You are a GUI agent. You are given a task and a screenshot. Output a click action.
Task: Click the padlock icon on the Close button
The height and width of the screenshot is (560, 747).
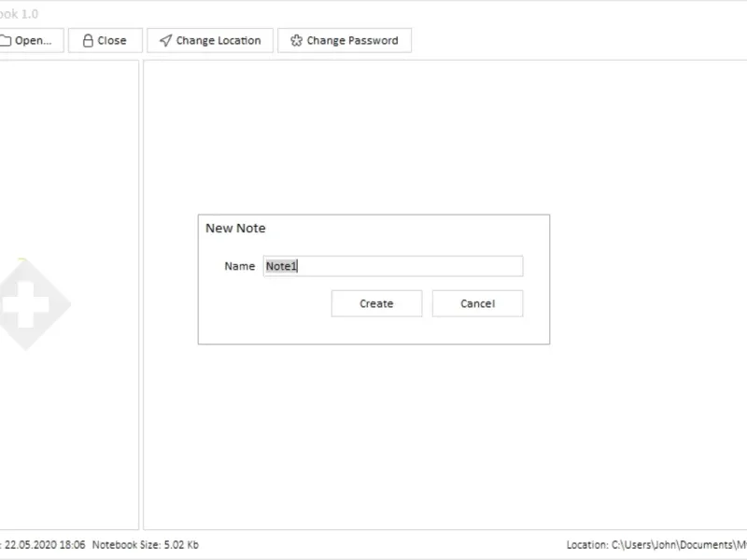click(88, 41)
